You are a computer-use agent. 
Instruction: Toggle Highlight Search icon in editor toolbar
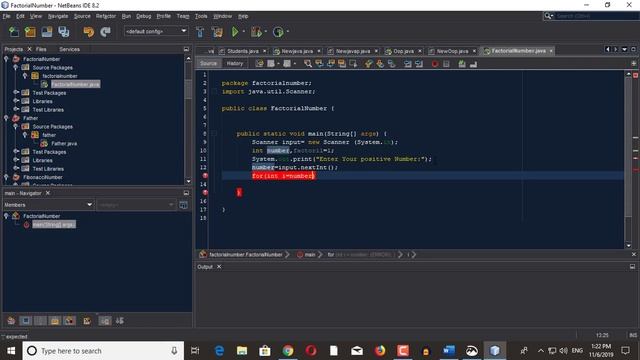click(342, 63)
